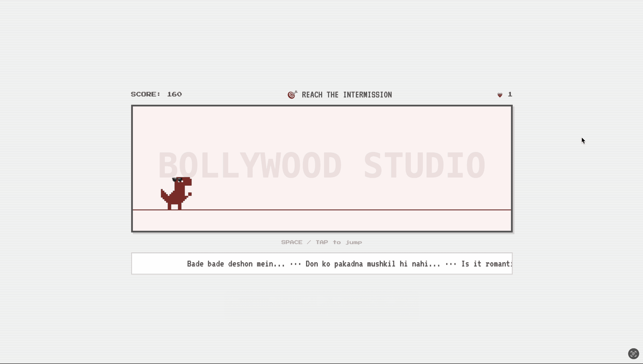Click 'Don ko pakadna mushkil hi nahi...' text
The image size is (643, 364).
(373, 264)
